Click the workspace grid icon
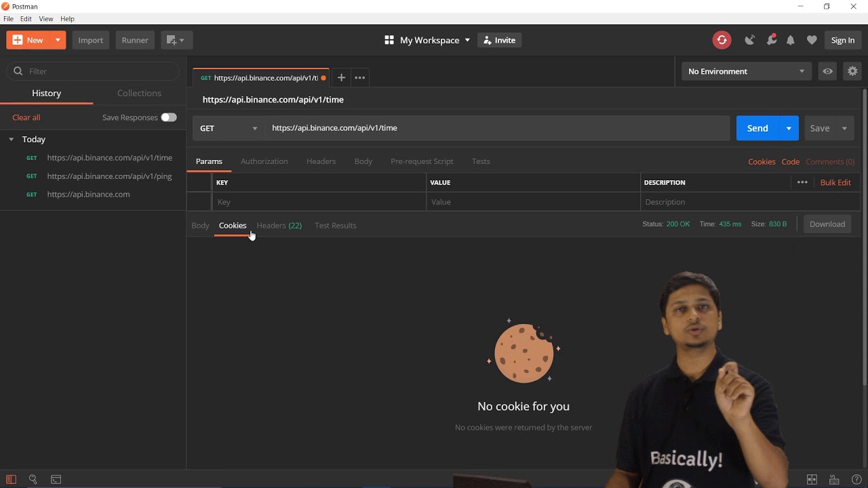Image resolution: width=868 pixels, height=488 pixels. [x=389, y=40]
